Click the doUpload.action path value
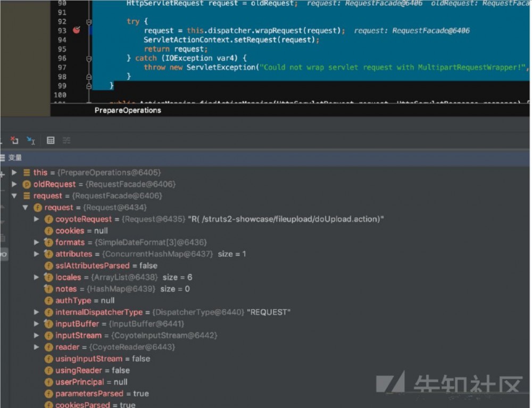Screen dimensions: 532x408 [x=286, y=219]
